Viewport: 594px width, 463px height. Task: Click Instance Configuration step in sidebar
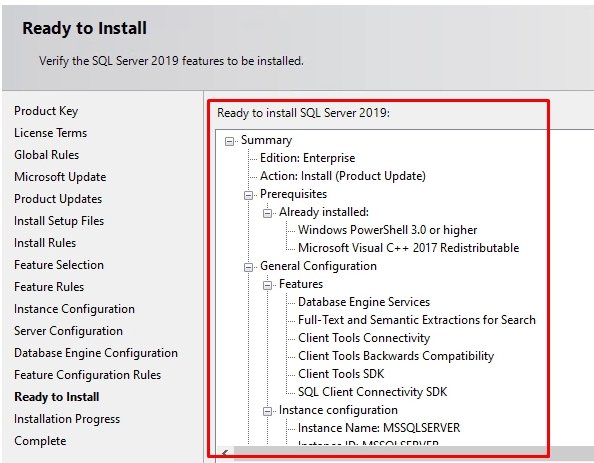[74, 309]
